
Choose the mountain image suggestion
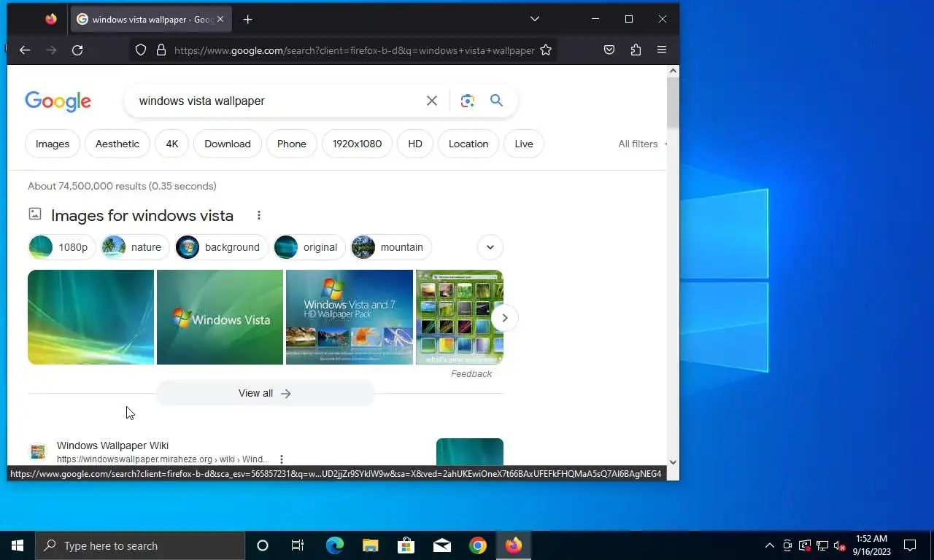391,247
